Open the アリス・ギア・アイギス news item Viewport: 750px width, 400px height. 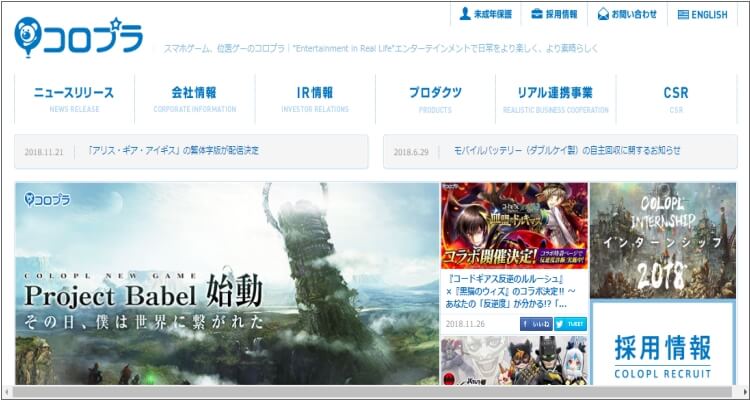[173, 151]
